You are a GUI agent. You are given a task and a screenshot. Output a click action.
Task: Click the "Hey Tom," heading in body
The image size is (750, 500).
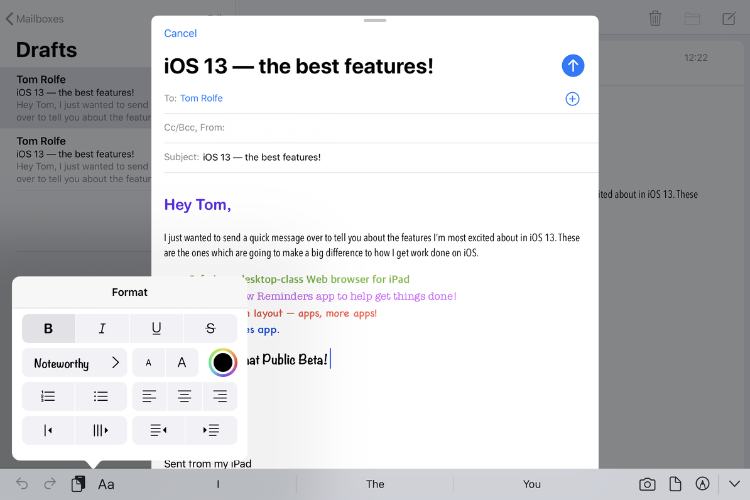click(x=198, y=204)
